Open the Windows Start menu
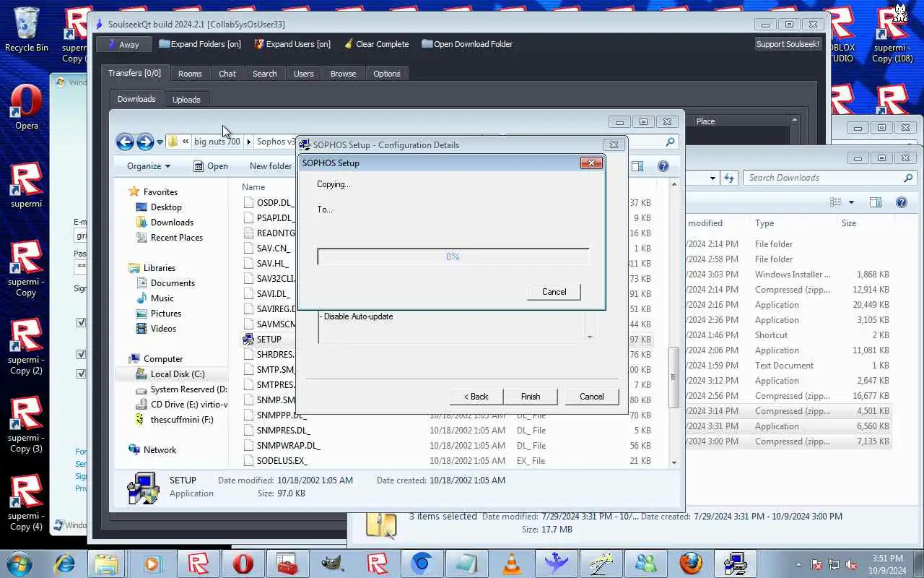 coord(19,563)
